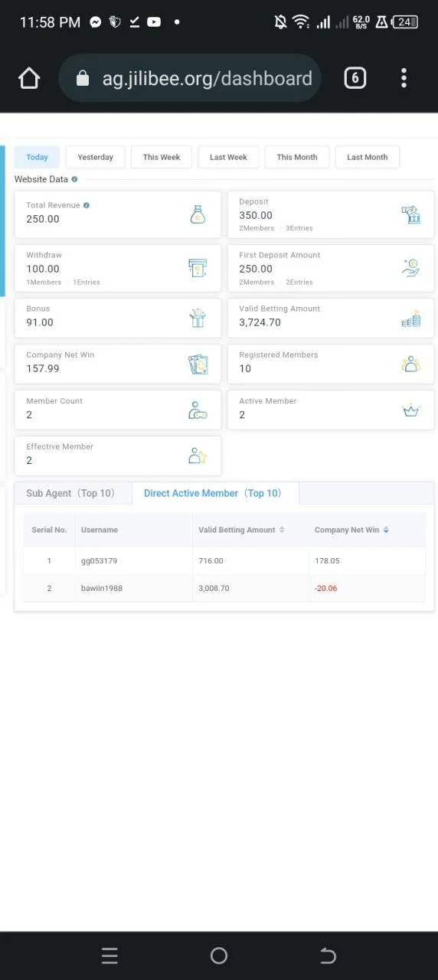Open the tab switcher showing 6
This screenshot has width=438, height=980.
click(355, 78)
